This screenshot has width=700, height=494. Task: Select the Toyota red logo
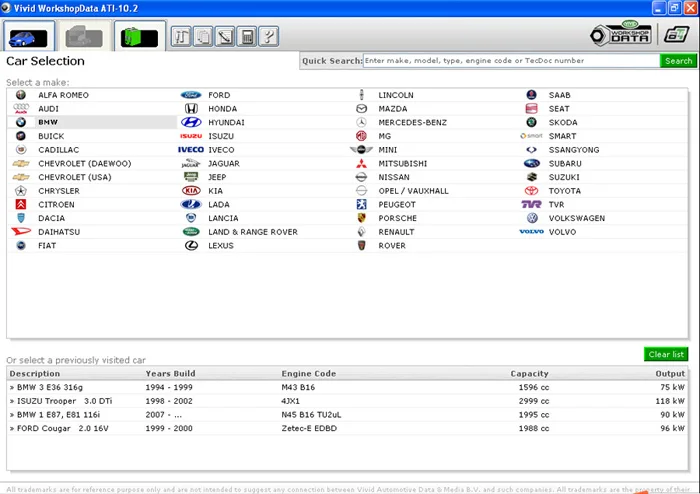[531, 191]
